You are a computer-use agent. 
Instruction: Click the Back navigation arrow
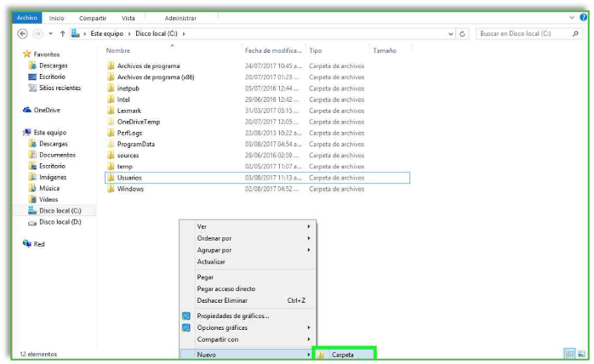tap(22, 34)
